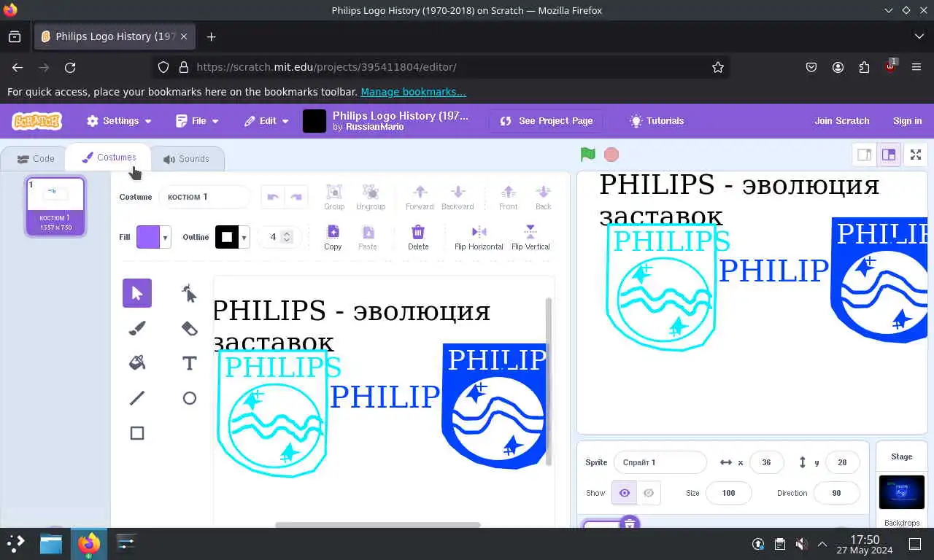Screen dimensions: 934x560
Task: Click the sprite x position field
Action: [x=766, y=462]
